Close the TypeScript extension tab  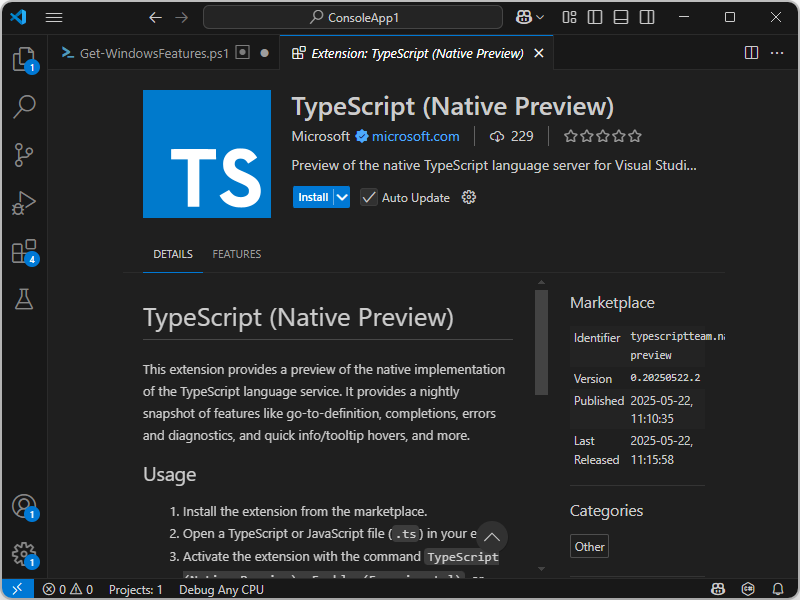tap(539, 53)
